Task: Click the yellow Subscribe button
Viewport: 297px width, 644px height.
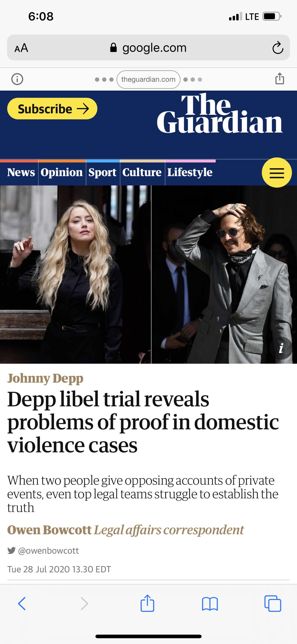Action: [52, 109]
